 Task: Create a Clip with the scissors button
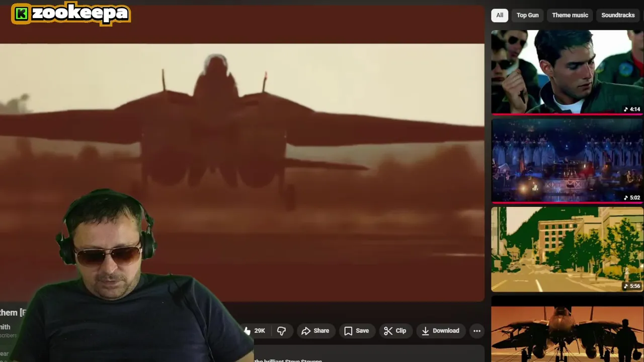pyautogui.click(x=395, y=331)
